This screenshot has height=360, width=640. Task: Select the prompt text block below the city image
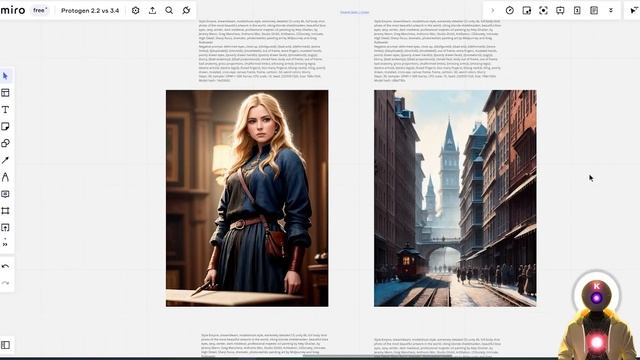coord(438,347)
